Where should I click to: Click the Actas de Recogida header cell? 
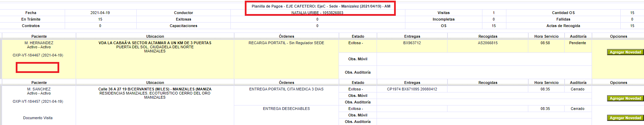[x=563, y=26]
